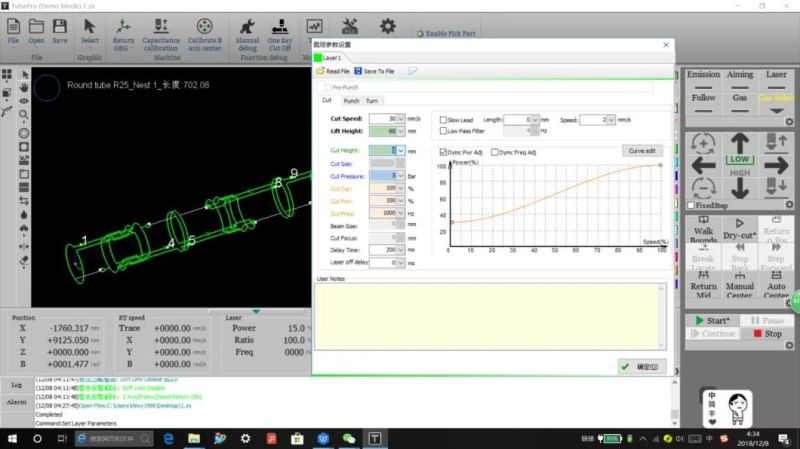Open the Cut Pressure dropdown
This screenshot has height=449, width=800.
click(x=401, y=176)
